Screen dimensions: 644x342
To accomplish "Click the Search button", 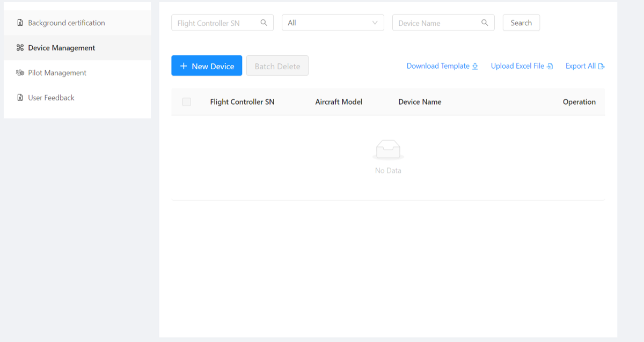I will (521, 23).
